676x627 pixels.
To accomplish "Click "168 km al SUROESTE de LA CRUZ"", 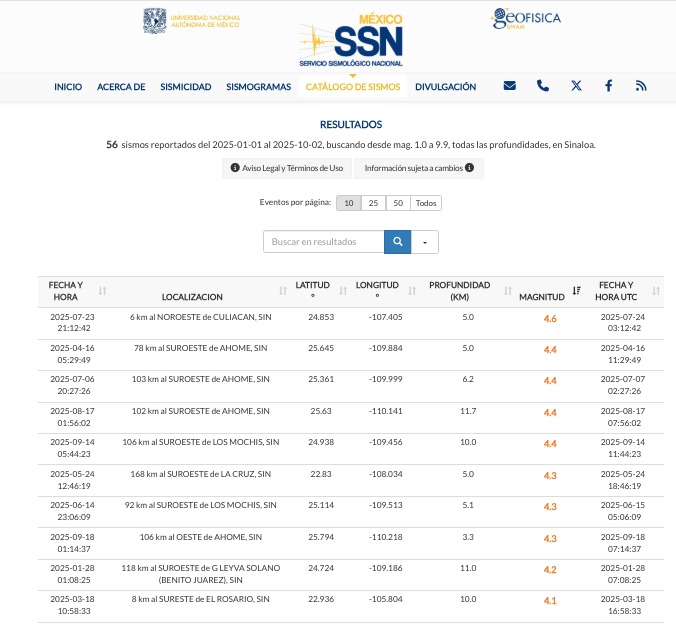I will 194,474.
